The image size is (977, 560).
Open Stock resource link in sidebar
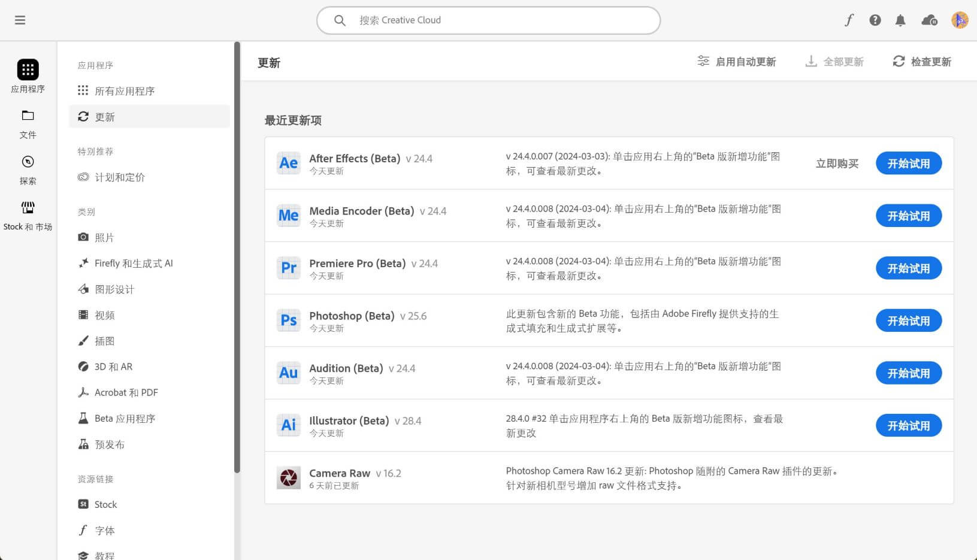click(x=149, y=504)
